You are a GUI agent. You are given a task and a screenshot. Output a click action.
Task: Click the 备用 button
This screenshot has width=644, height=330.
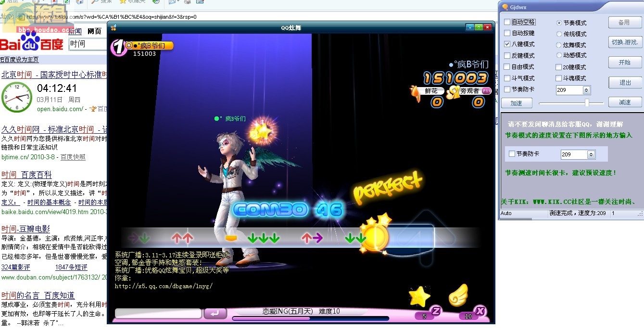tap(625, 23)
